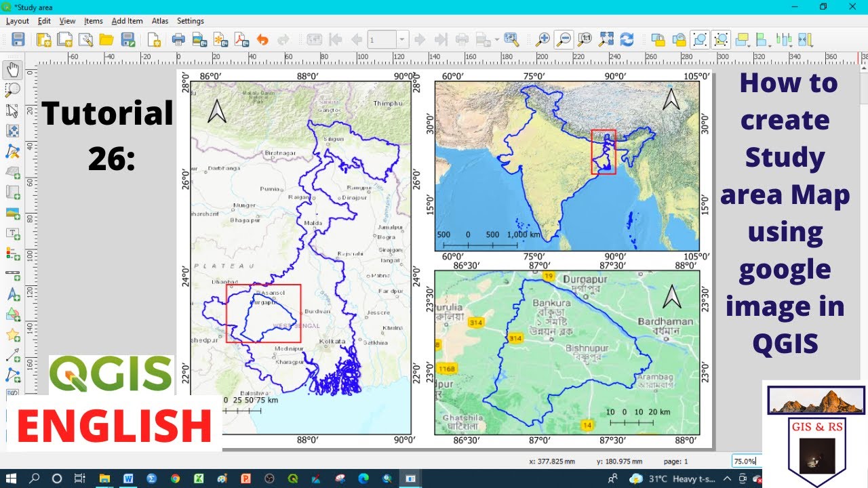Lock the selected items
The width and height of the screenshot is (868, 488).
tap(658, 39)
